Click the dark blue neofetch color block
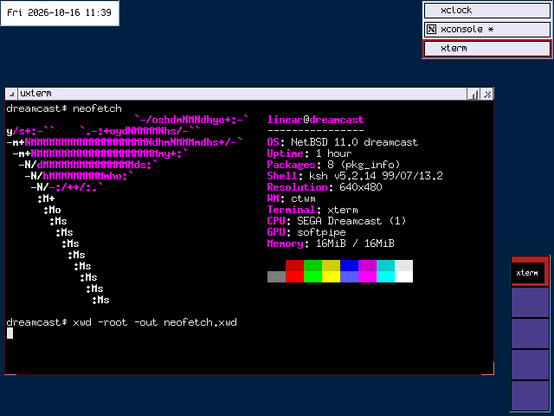Viewport: 554px width, 416px height. click(349, 265)
